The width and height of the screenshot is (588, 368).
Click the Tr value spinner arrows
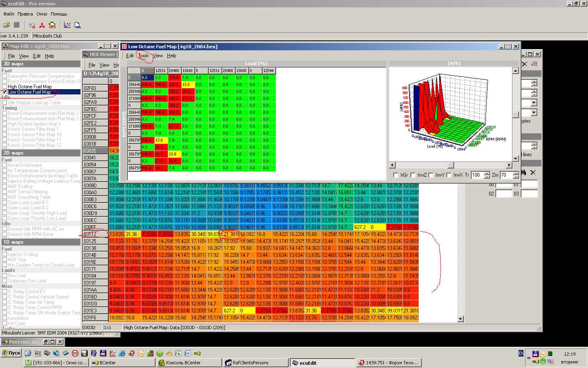tap(487, 175)
